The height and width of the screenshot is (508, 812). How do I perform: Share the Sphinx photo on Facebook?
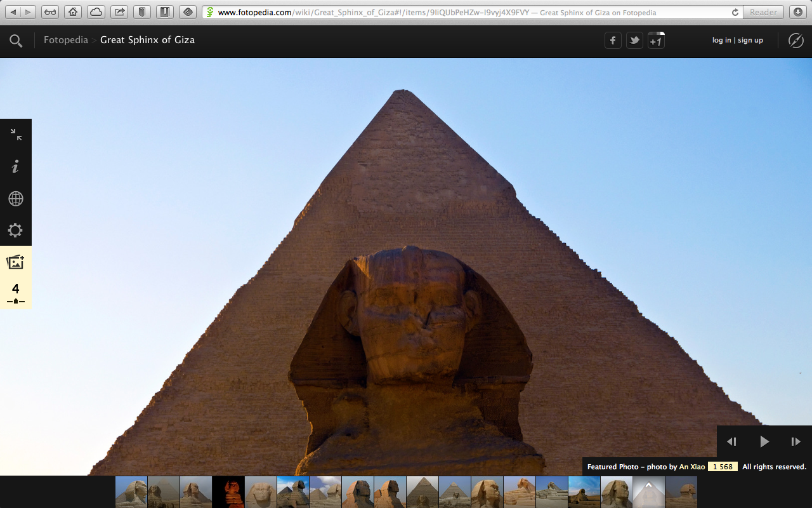tap(612, 39)
